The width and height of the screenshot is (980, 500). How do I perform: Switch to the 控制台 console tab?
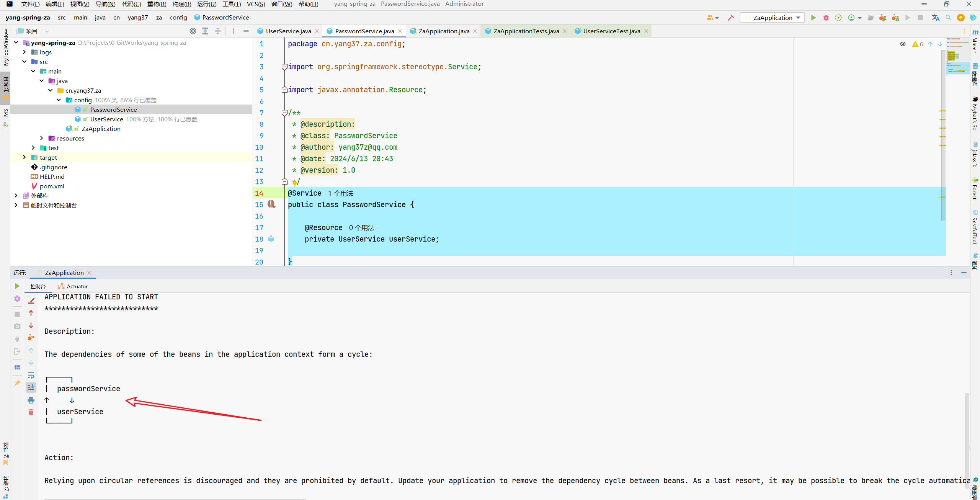[x=38, y=286]
